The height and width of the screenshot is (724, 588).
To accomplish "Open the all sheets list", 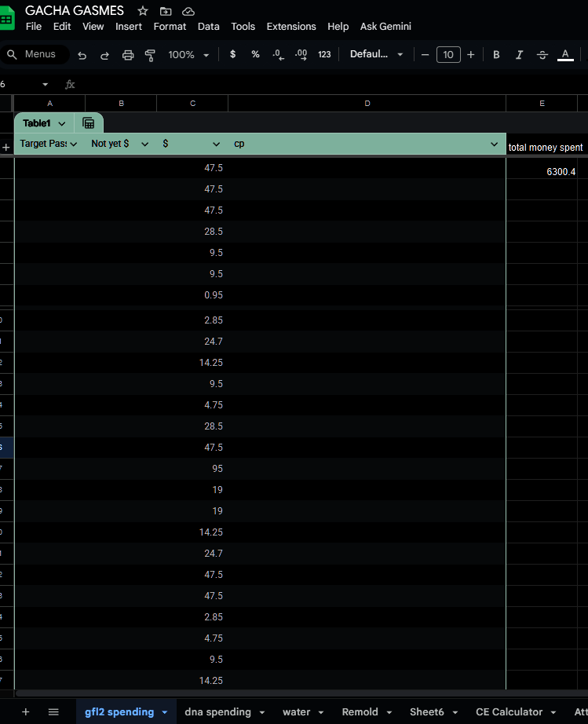I will point(53,712).
